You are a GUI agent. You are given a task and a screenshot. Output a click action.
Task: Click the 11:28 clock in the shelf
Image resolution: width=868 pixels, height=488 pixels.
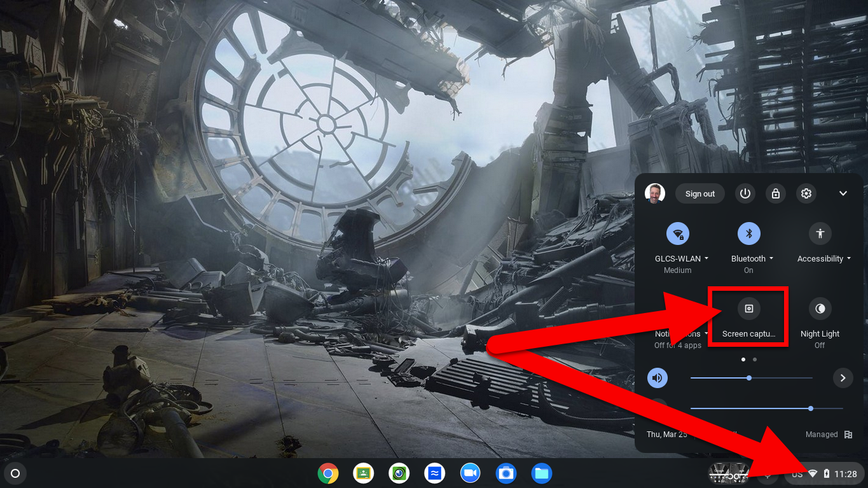(845, 473)
